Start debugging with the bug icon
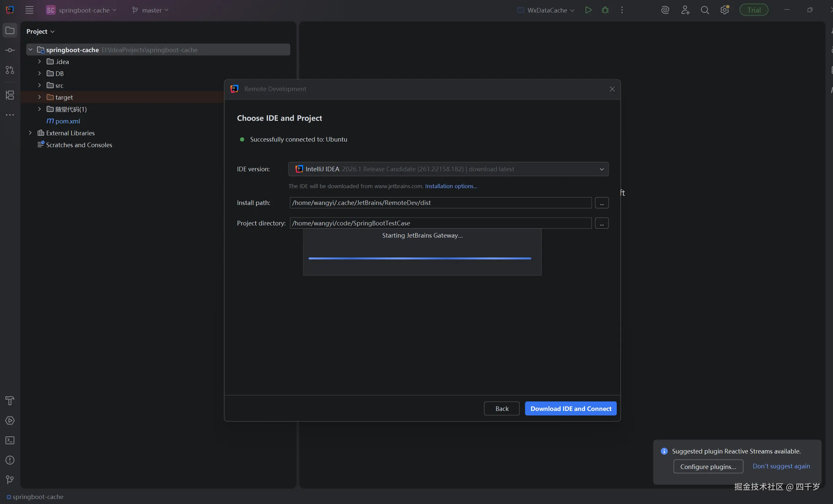Viewport: 833px width, 504px height. pyautogui.click(x=605, y=10)
